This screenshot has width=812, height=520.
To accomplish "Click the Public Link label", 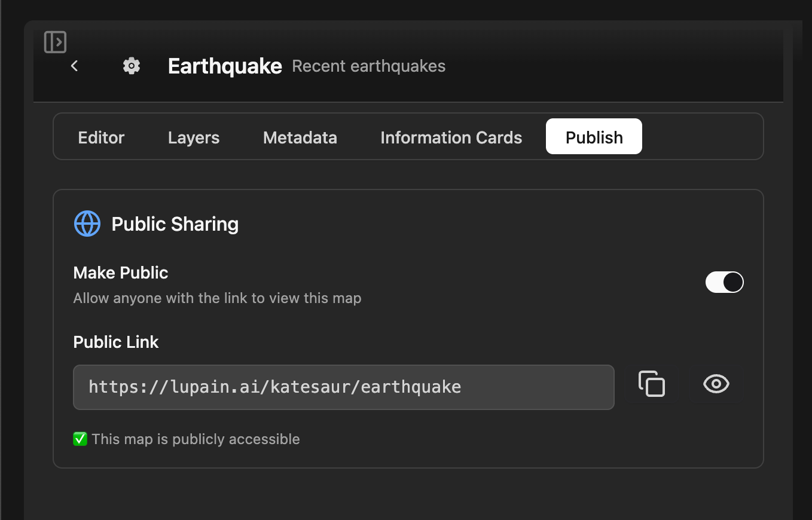I will 116,342.
